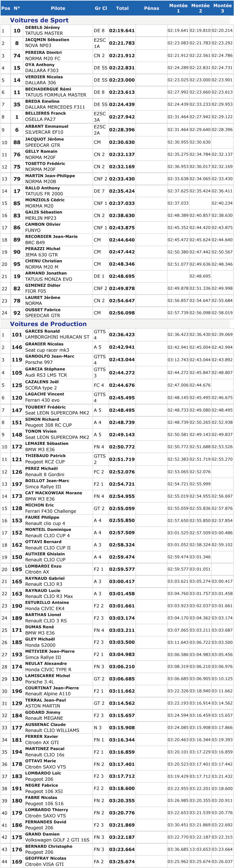234x868 pixels.
Task: Click car number 79 of MARTIN Jean-Philippe
Action: [x=17, y=179]
